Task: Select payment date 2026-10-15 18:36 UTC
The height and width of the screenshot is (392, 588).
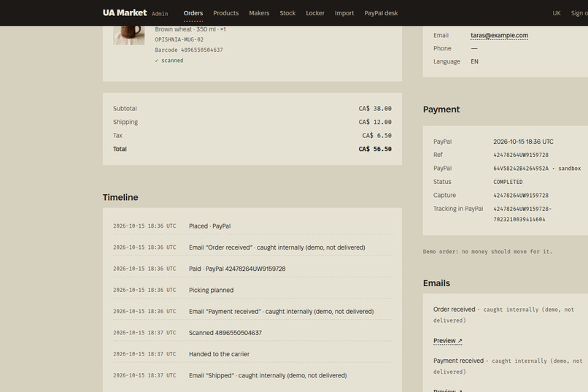Action: tap(523, 142)
